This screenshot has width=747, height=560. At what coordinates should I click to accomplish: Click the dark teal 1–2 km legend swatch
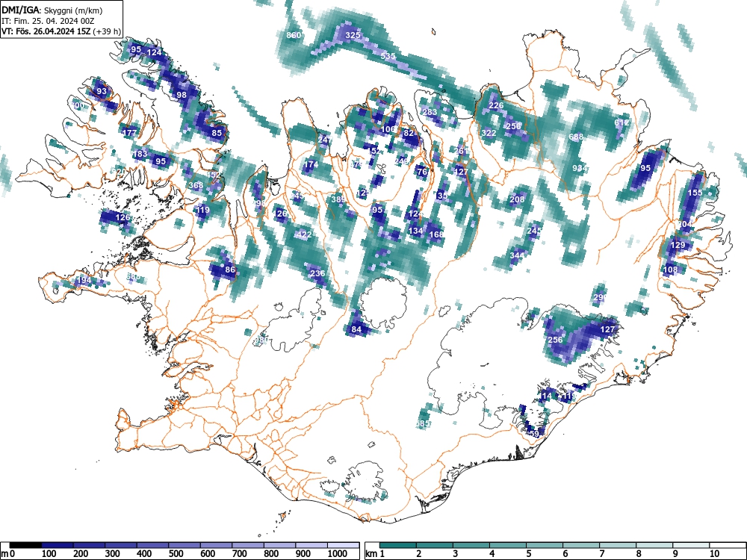tap(398, 545)
